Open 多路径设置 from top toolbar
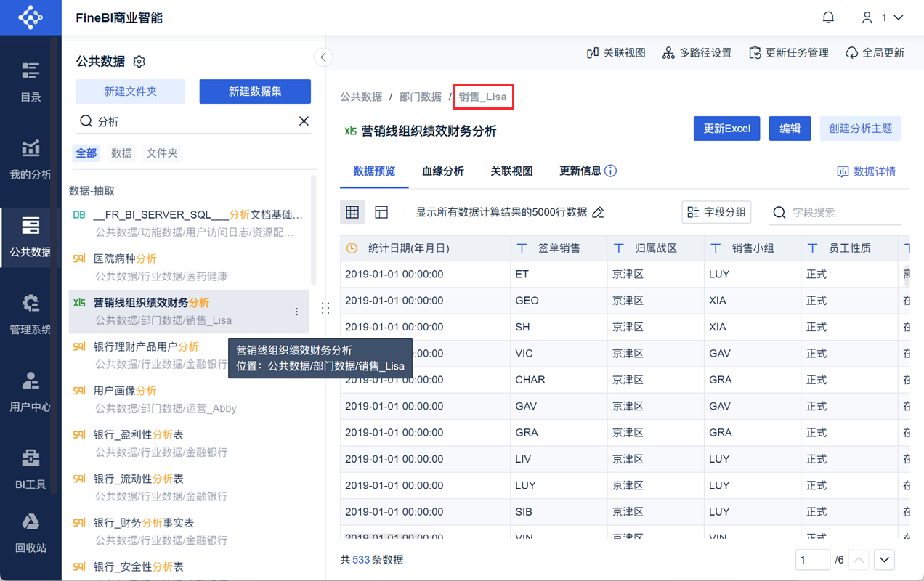 click(697, 53)
